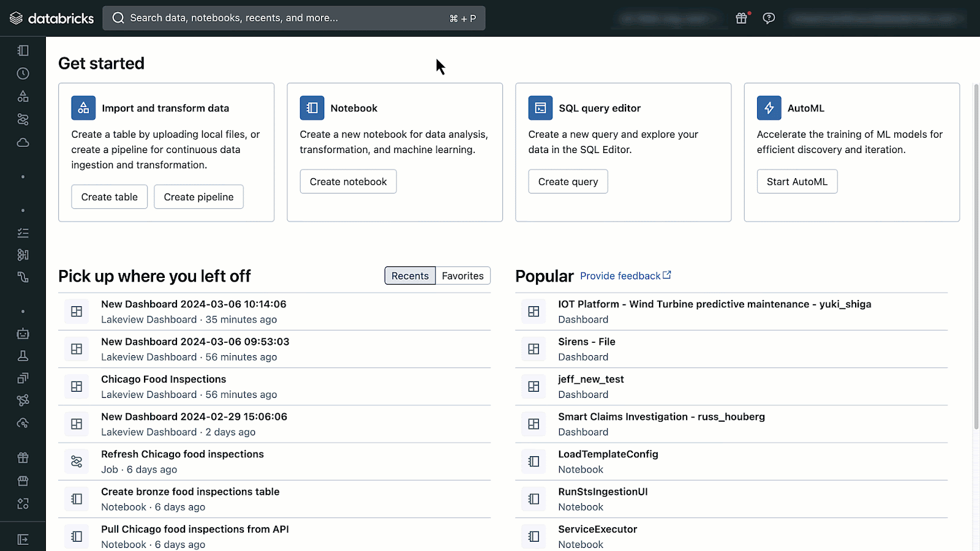Click the Create table button
980x551 pixels.
[109, 197]
